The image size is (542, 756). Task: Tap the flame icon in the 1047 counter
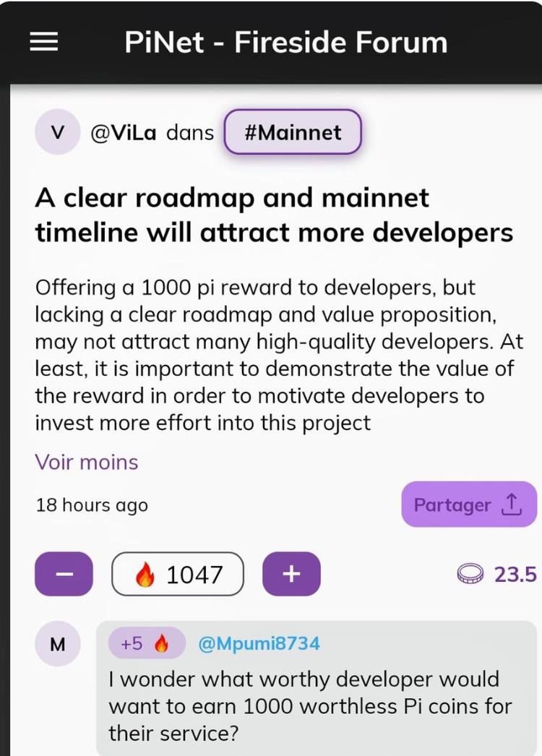coord(145,575)
